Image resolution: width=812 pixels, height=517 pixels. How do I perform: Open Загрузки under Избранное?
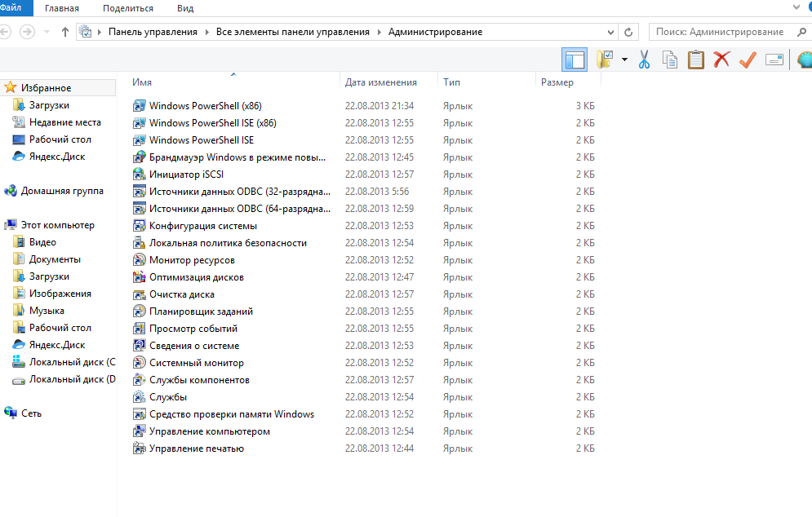pos(49,105)
